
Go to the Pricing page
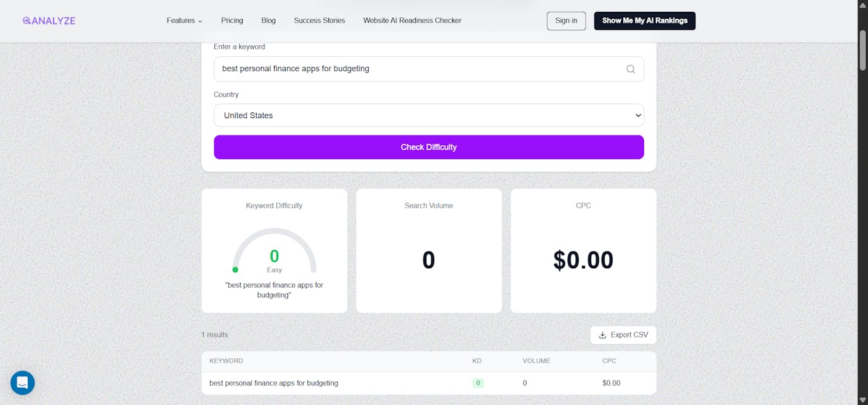(232, 21)
